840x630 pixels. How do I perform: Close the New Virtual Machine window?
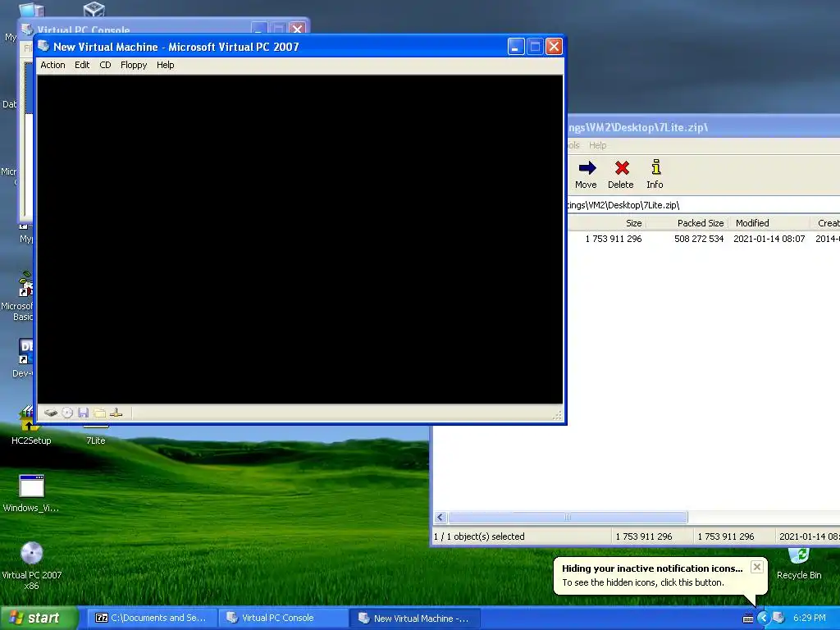(554, 47)
